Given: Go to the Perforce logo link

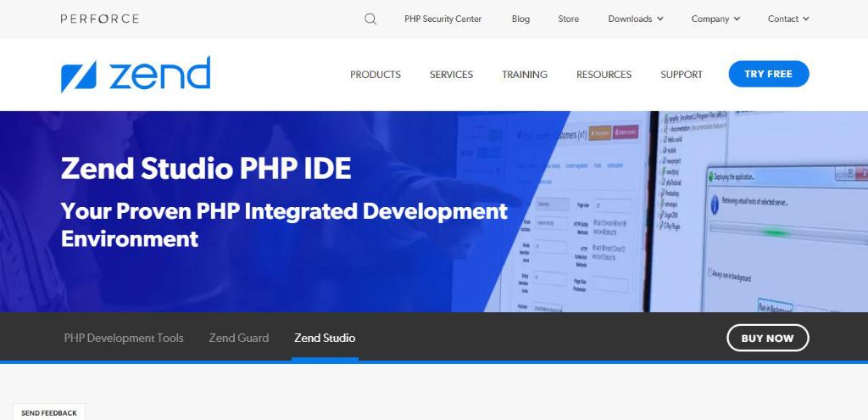Looking at the screenshot, I should pos(100,19).
